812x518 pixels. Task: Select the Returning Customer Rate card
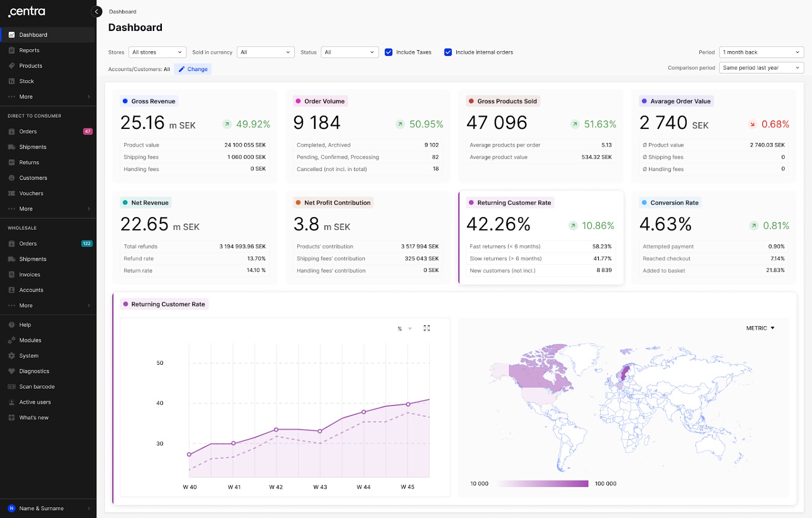pos(541,238)
